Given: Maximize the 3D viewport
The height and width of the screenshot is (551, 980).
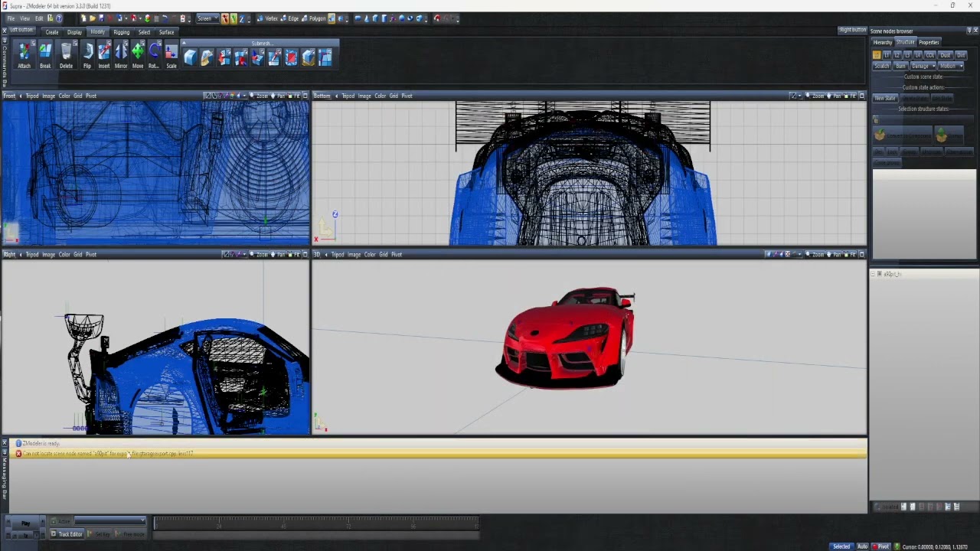Looking at the screenshot, I should (861, 254).
